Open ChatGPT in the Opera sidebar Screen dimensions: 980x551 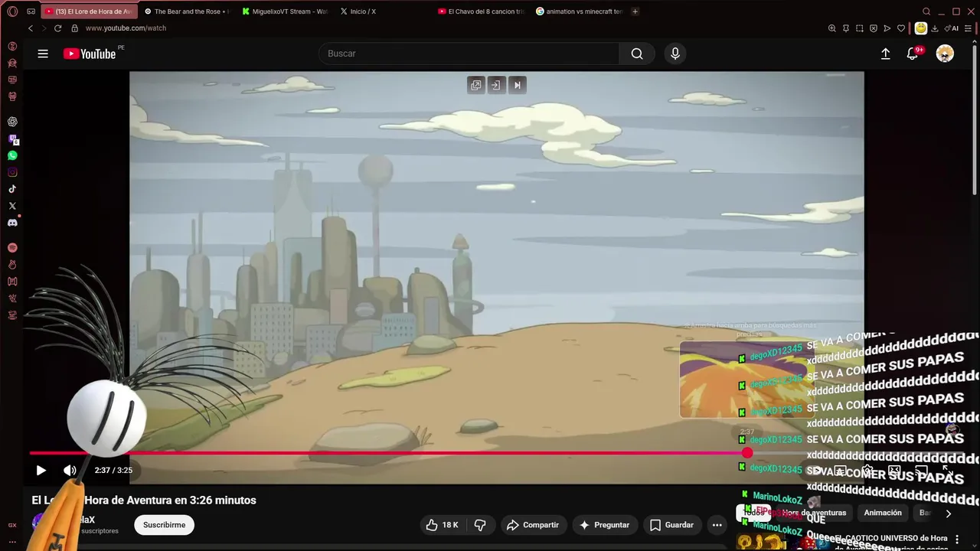[12, 122]
